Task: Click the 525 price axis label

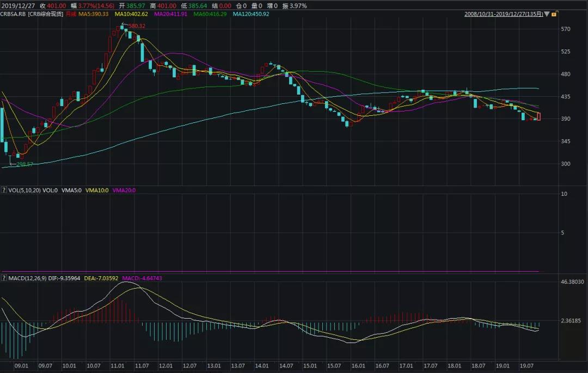Action: pyautogui.click(x=566, y=52)
